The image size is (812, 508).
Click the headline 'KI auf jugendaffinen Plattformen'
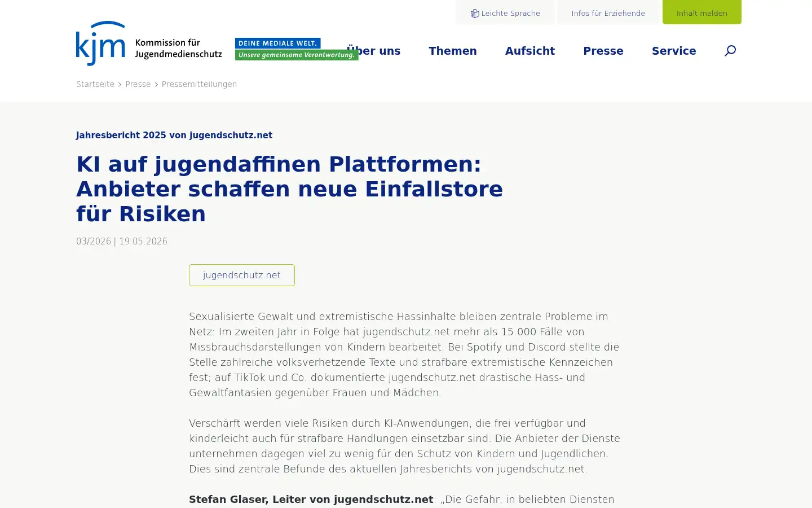click(290, 189)
